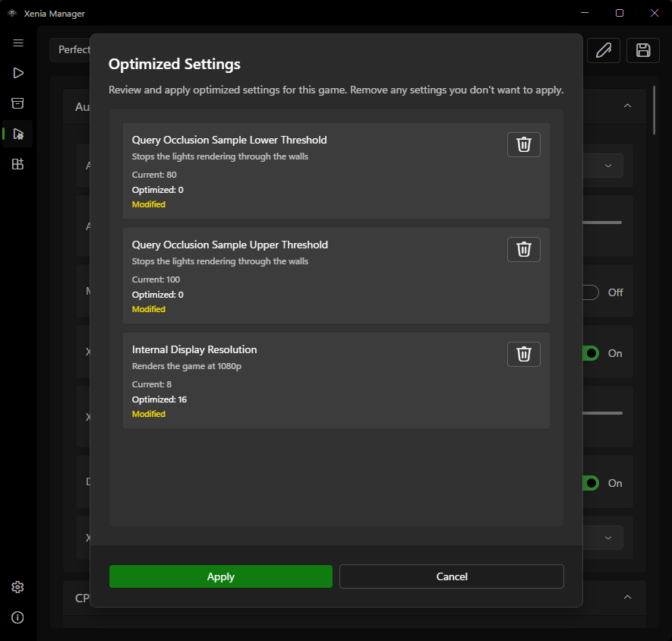
Task: Open the Settings gear in the sidebar
Action: 17,587
